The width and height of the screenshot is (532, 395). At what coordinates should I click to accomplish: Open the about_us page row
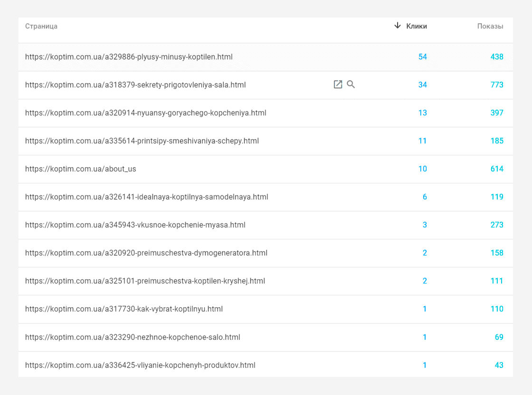coord(266,169)
